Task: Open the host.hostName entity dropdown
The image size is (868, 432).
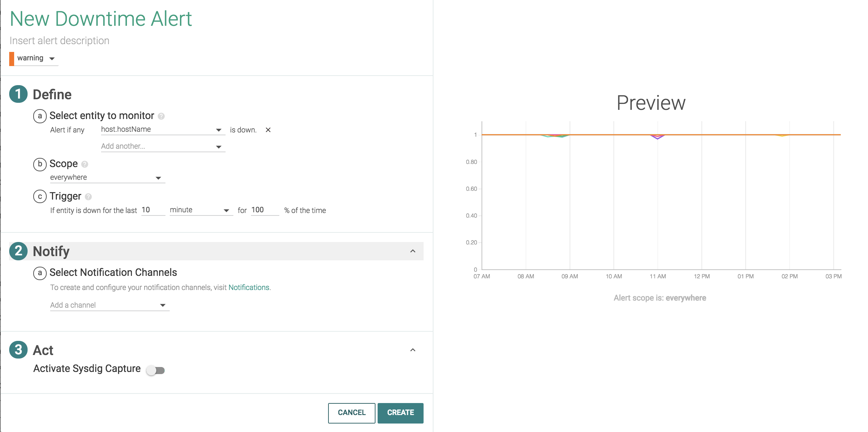Action: [163, 130]
